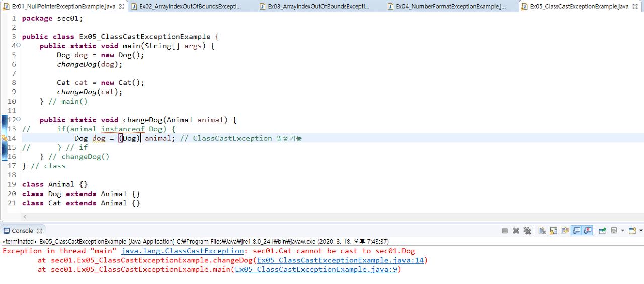The image size is (644, 284).
Task: Click the '// changeDog()' comment on line 16
Action: point(79,156)
